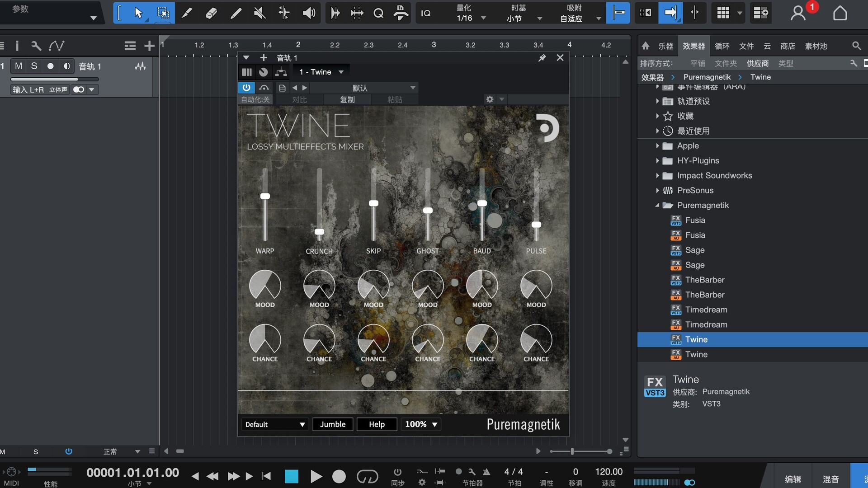Open plugin window menu triangle

click(246, 58)
